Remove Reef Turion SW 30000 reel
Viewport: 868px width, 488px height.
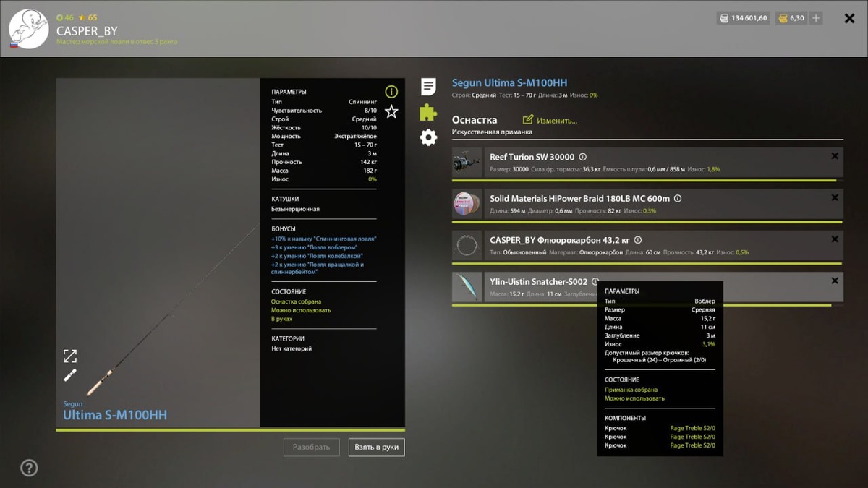pos(835,156)
